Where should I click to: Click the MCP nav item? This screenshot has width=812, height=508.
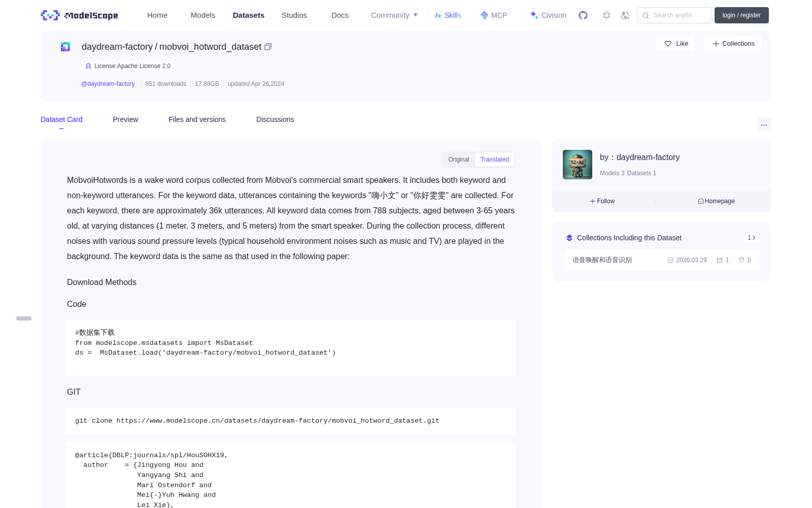(493, 15)
